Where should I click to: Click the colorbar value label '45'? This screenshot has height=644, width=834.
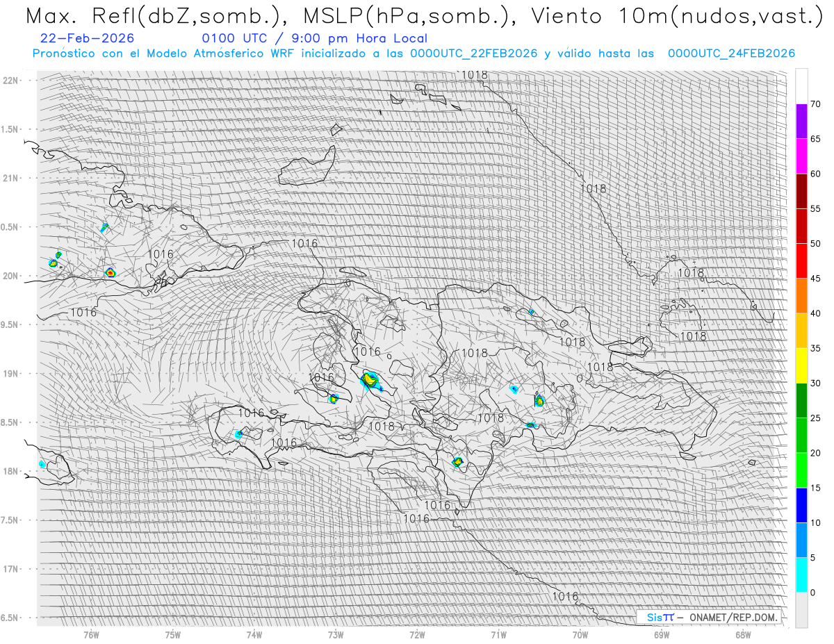click(815, 279)
